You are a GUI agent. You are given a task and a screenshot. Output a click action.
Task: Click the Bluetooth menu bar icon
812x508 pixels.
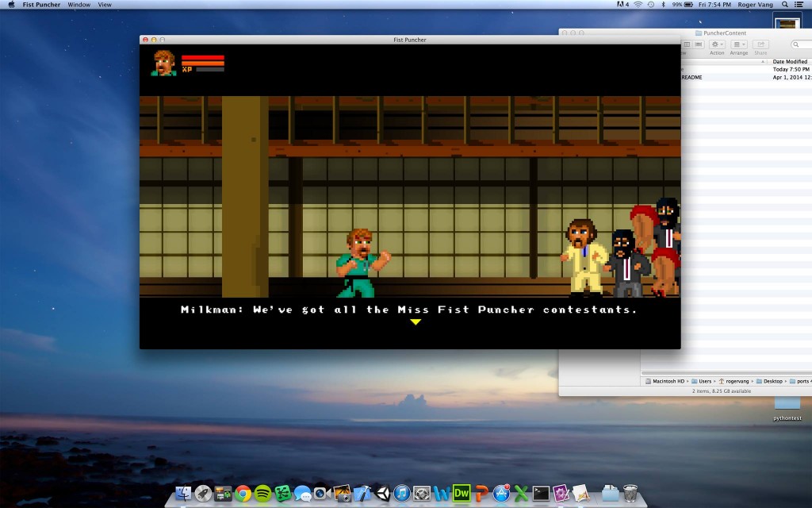click(x=664, y=4)
